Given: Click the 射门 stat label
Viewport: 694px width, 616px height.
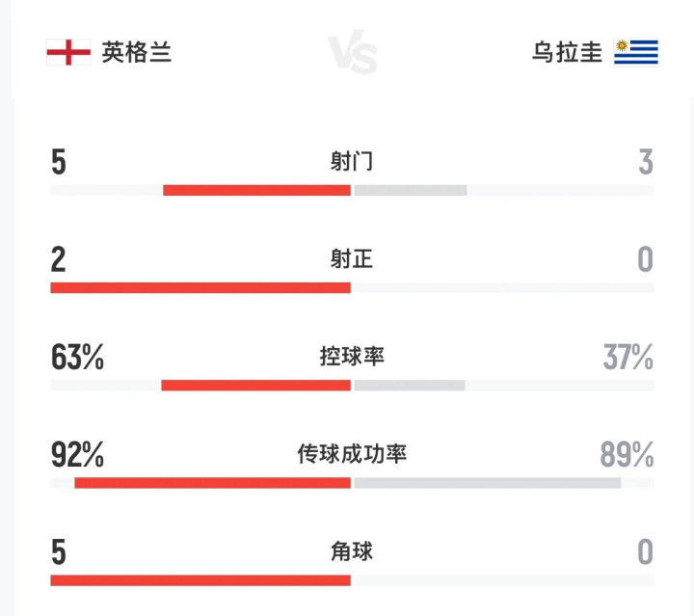Looking at the screenshot, I should click(351, 162).
